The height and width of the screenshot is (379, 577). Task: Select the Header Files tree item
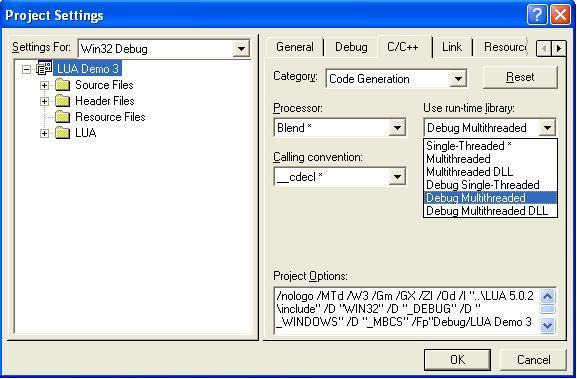click(x=105, y=101)
